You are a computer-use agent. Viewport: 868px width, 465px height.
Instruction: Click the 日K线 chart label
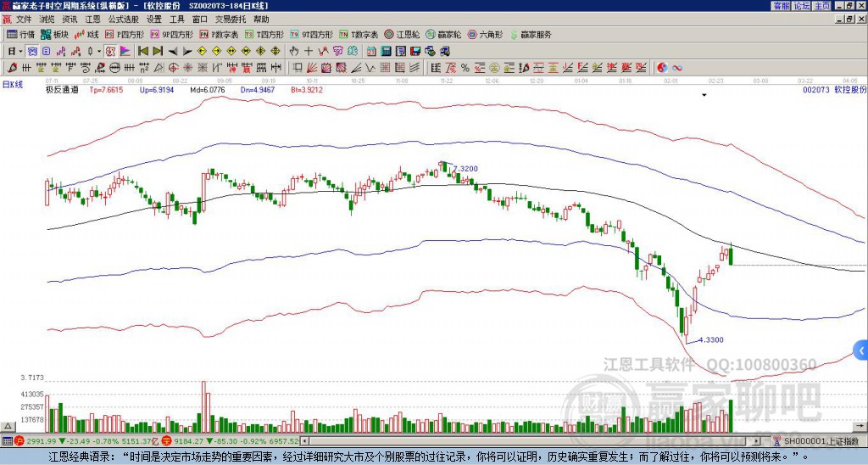[x=13, y=85]
